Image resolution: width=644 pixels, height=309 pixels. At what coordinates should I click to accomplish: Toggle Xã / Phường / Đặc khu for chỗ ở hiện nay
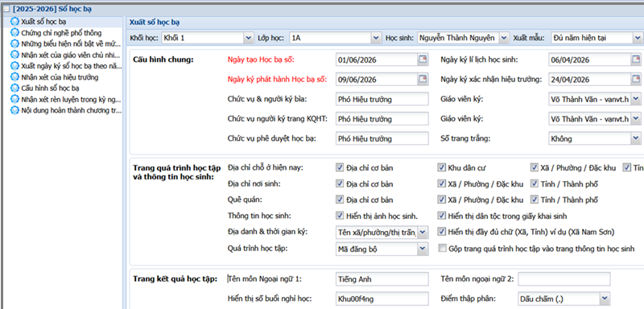[x=534, y=167]
